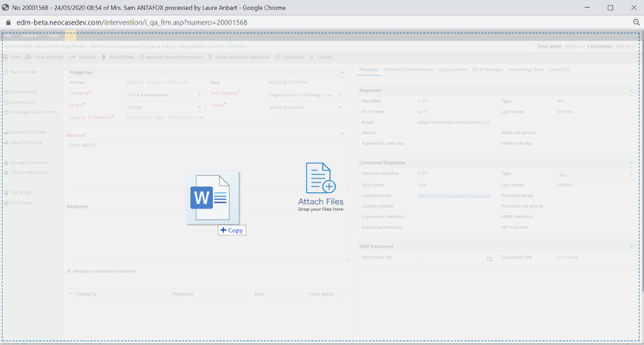The image size is (644, 345).
Task: Click the Print Case sidebar icon
Action: [6, 202]
